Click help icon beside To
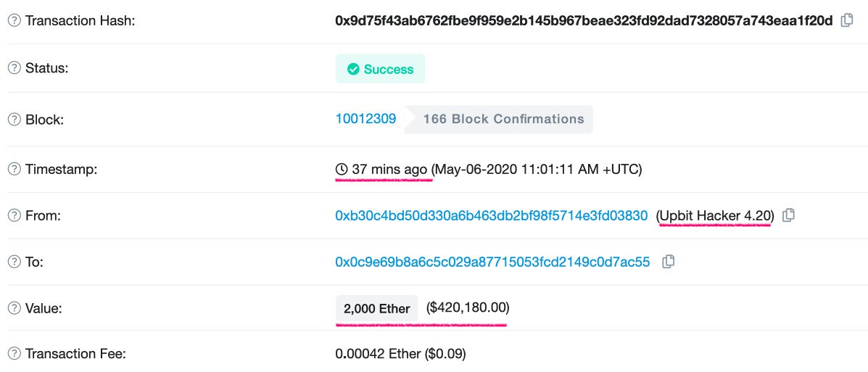The width and height of the screenshot is (868, 372). coord(15,261)
